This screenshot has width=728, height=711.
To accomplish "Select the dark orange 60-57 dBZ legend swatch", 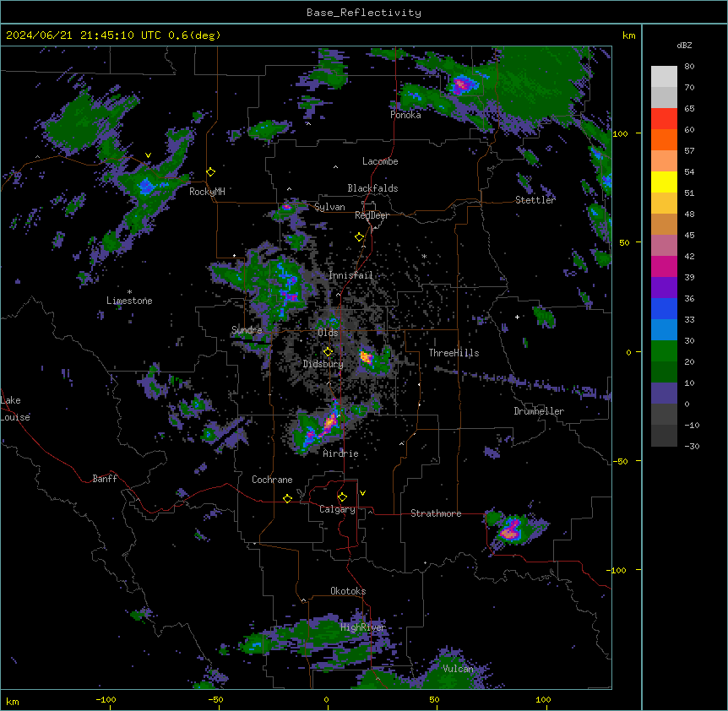I will pos(664,139).
